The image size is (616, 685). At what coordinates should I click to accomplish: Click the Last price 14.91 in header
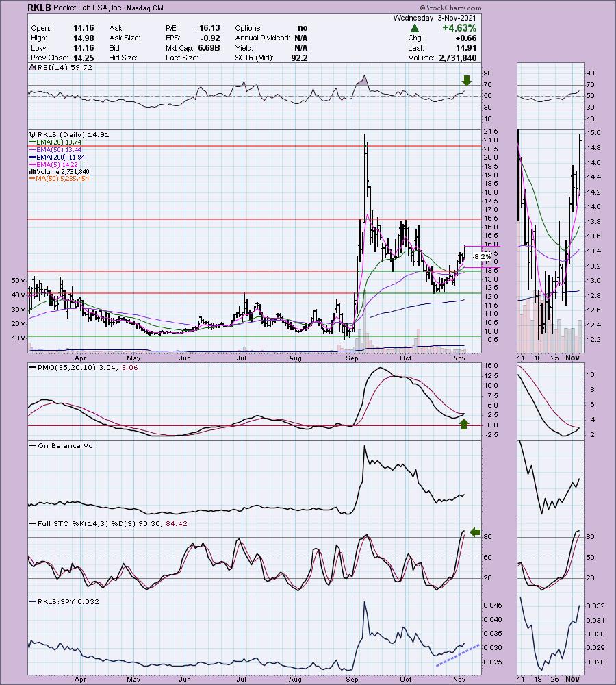point(465,48)
